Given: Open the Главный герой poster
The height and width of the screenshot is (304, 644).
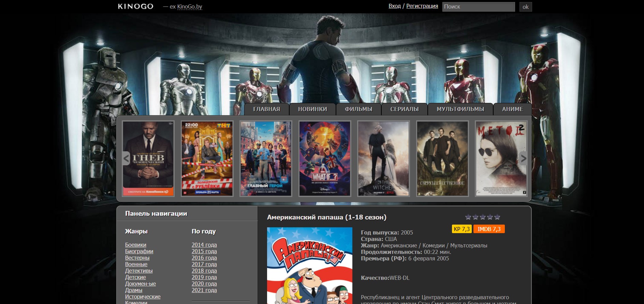Looking at the screenshot, I should (x=266, y=158).
